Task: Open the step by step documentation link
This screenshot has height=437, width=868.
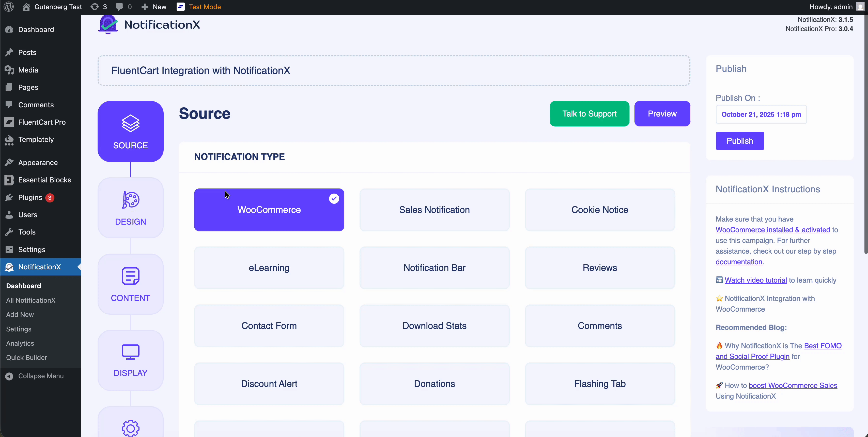Action: click(x=739, y=262)
